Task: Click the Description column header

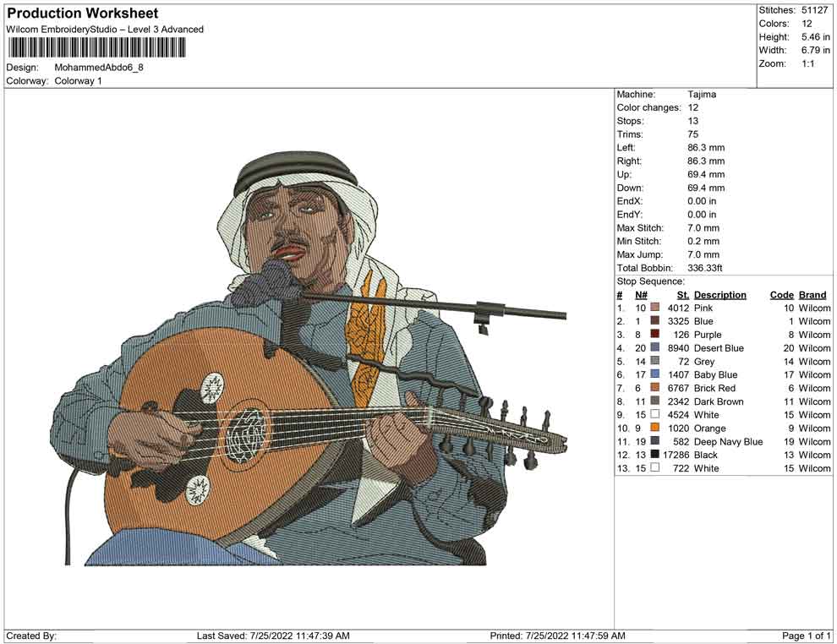Action: click(x=719, y=295)
